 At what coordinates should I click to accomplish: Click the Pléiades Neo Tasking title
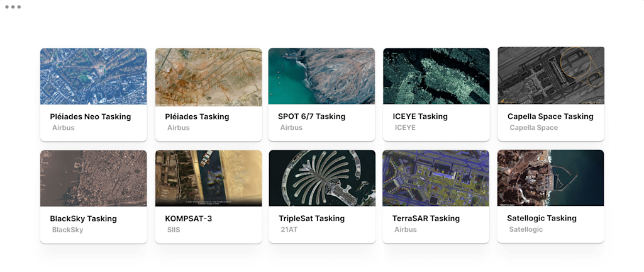91,116
